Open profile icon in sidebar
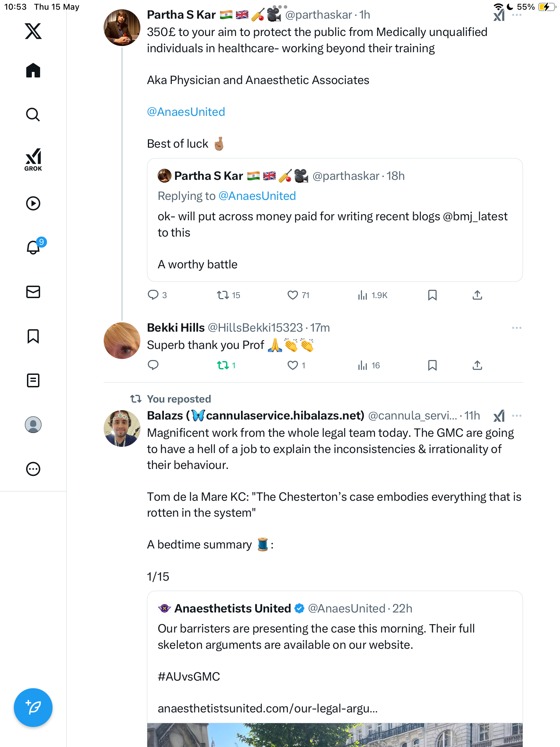 33,425
